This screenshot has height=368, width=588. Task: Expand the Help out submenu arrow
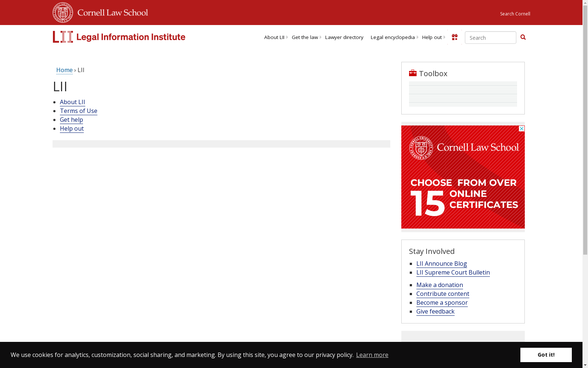444,37
